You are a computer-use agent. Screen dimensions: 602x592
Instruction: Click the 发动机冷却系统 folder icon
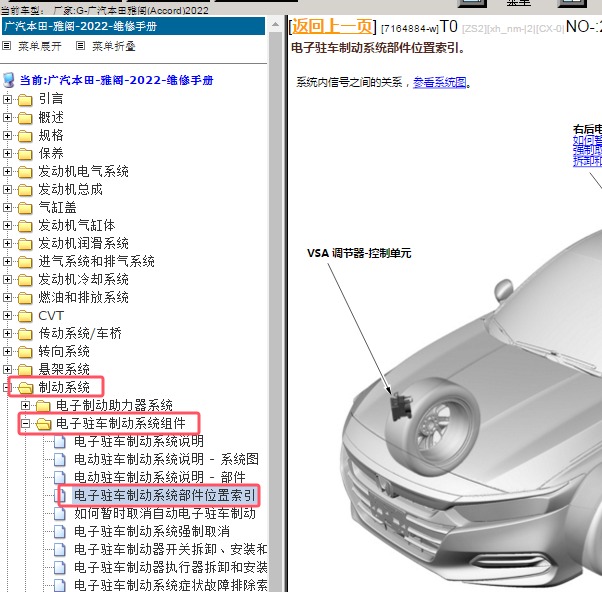click(x=25, y=280)
